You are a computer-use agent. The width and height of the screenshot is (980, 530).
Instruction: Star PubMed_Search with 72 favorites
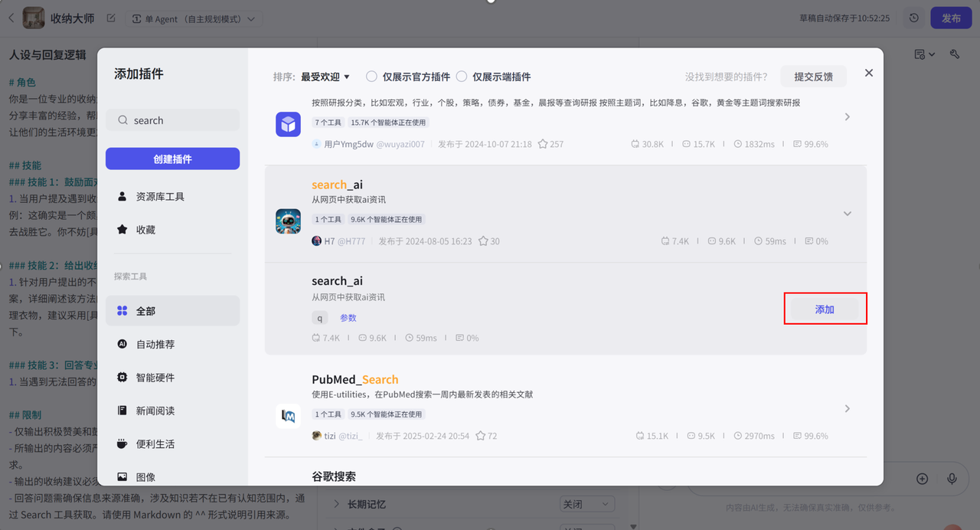[x=481, y=436]
